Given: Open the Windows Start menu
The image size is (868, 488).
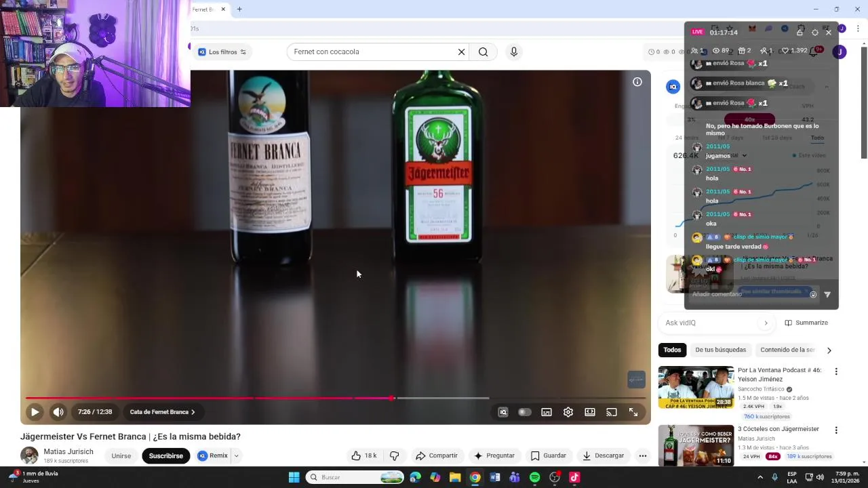Looking at the screenshot, I should click(x=294, y=477).
